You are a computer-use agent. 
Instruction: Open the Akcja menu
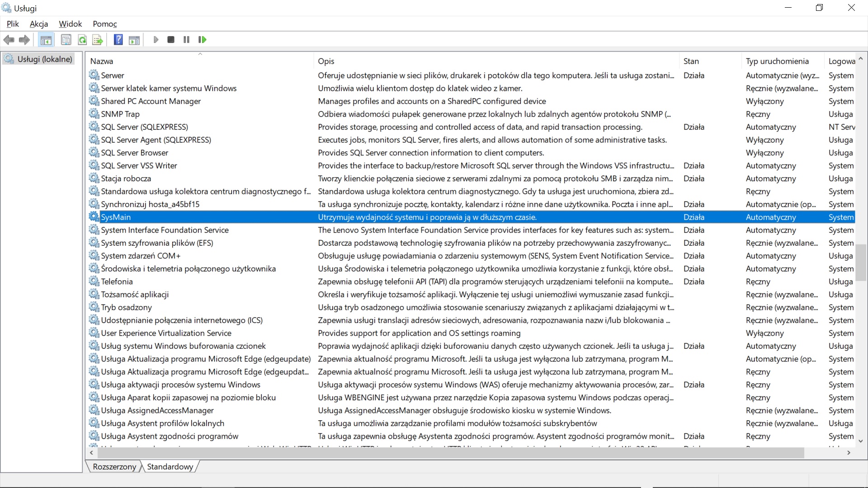click(x=39, y=24)
